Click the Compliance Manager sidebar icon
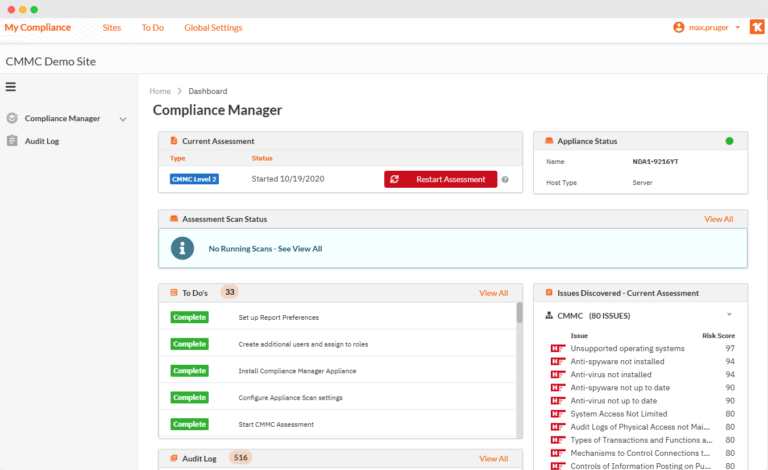 [12, 118]
